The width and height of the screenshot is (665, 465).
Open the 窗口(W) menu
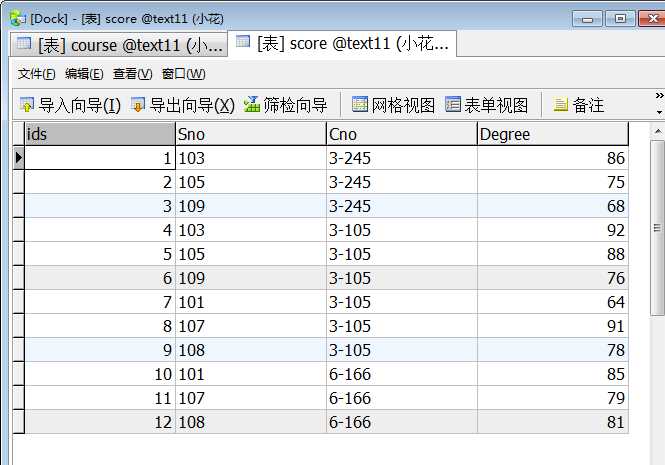click(x=184, y=74)
